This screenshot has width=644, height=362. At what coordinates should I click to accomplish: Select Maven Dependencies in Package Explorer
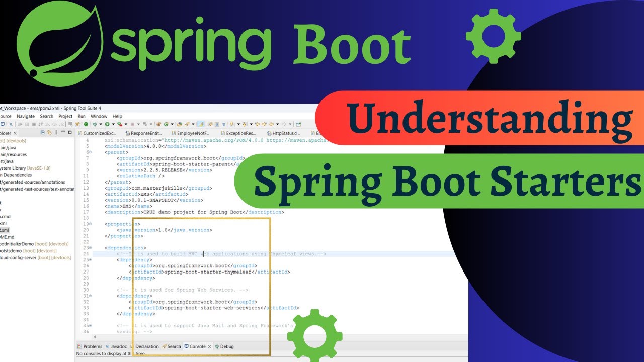pos(16,175)
